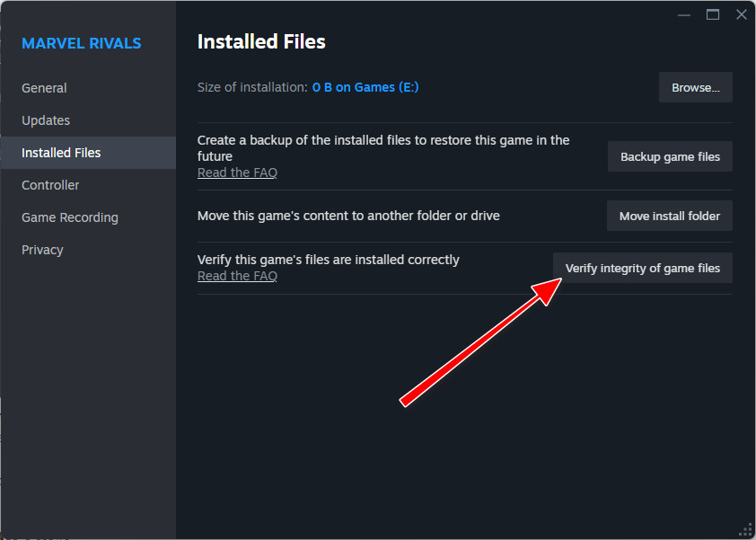Click the 0 B on Games (E:) text
Screen dimensions: 756x540
pyautogui.click(x=365, y=87)
